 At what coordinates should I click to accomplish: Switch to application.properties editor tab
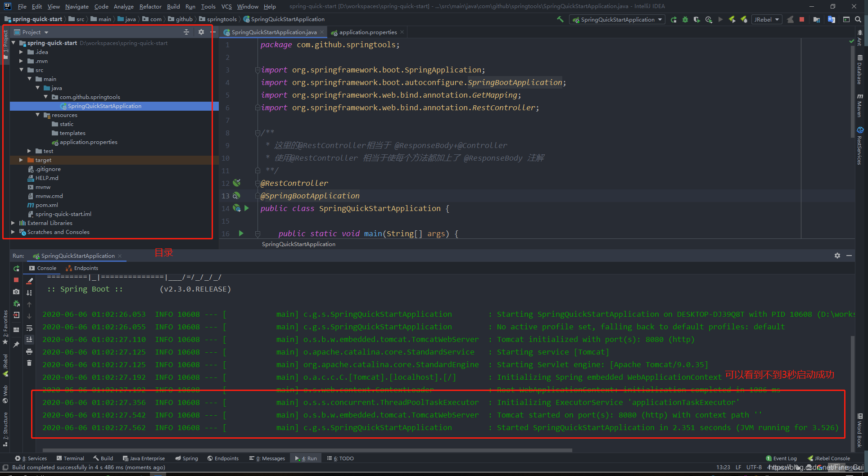click(367, 32)
